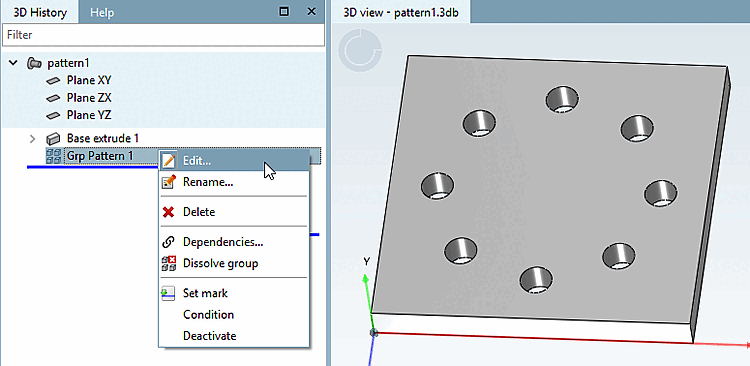Select the 3D view - pattern1.3db tab
Screen dimensions: 750x366
(x=401, y=12)
